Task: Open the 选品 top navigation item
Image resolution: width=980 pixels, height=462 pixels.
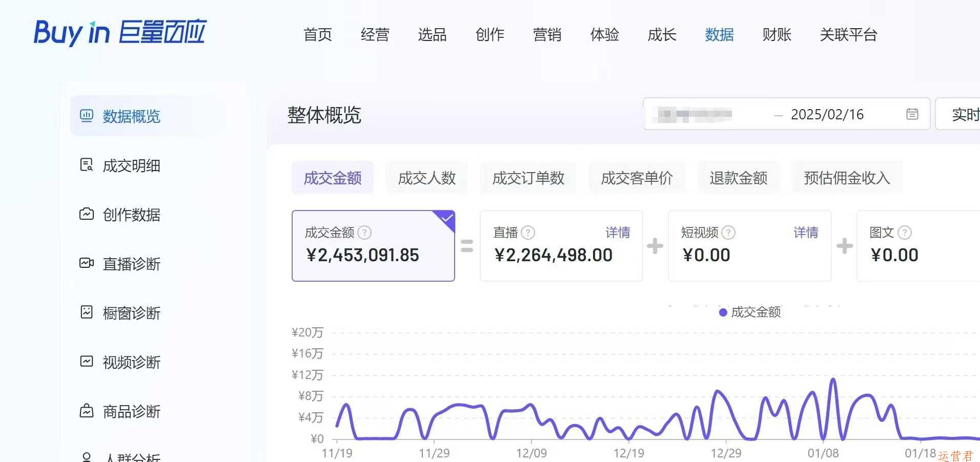Action: coord(433,35)
